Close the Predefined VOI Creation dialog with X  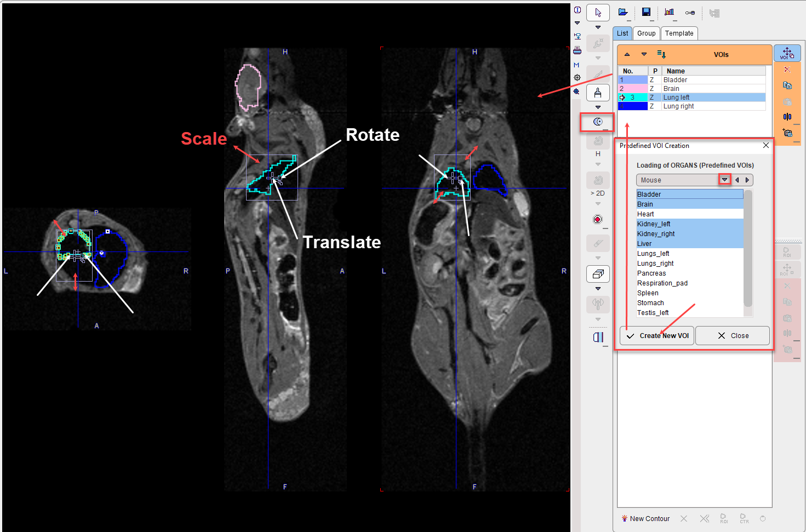click(766, 146)
